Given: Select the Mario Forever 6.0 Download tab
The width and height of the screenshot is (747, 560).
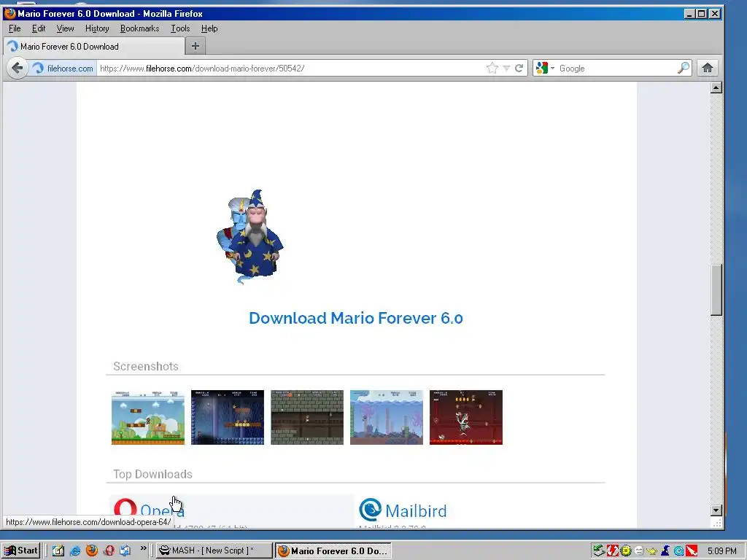Looking at the screenshot, I should pyautogui.click(x=94, y=46).
